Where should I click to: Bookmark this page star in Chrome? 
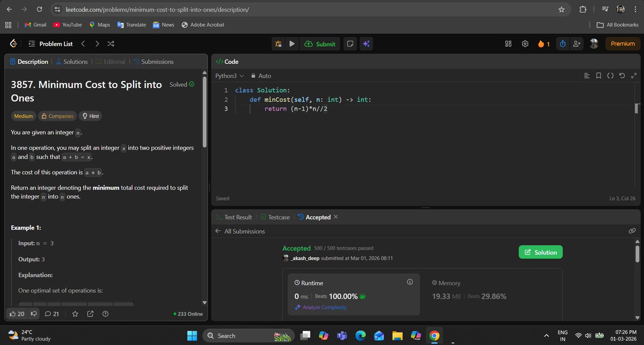561,10
